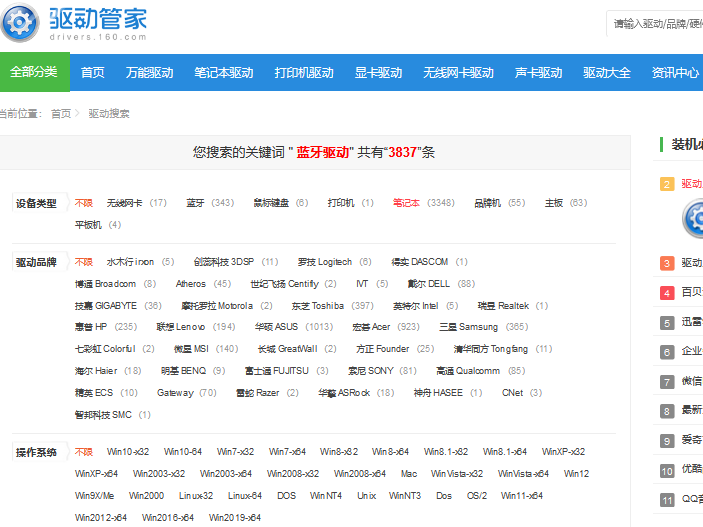The height and width of the screenshot is (527, 703).
Task: Select 不限 under 设备类型
Action: click(84, 203)
